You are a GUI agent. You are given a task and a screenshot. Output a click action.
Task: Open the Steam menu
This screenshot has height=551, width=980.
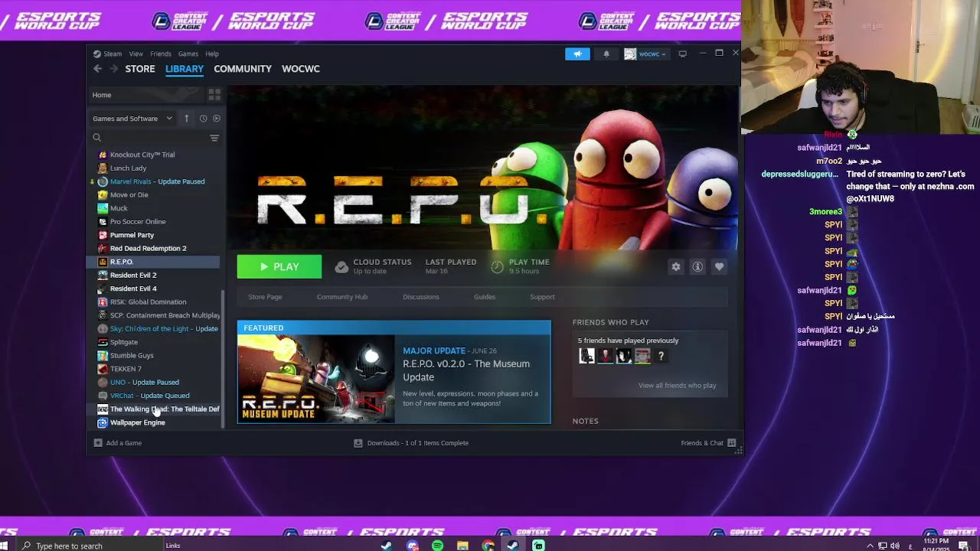[113, 54]
